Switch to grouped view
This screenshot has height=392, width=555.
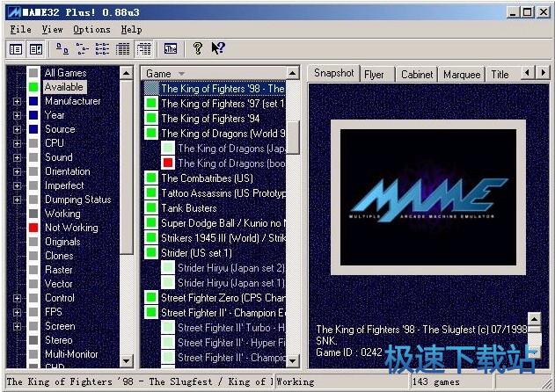click(143, 49)
